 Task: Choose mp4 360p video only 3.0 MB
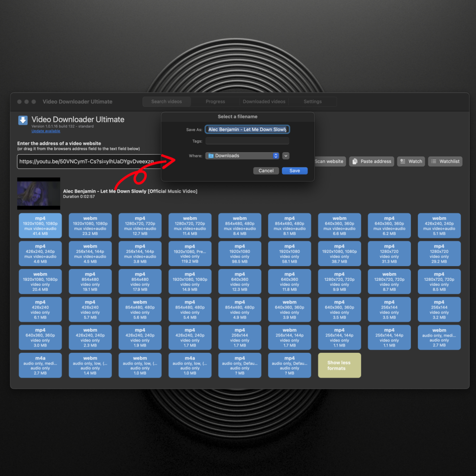[40, 337]
